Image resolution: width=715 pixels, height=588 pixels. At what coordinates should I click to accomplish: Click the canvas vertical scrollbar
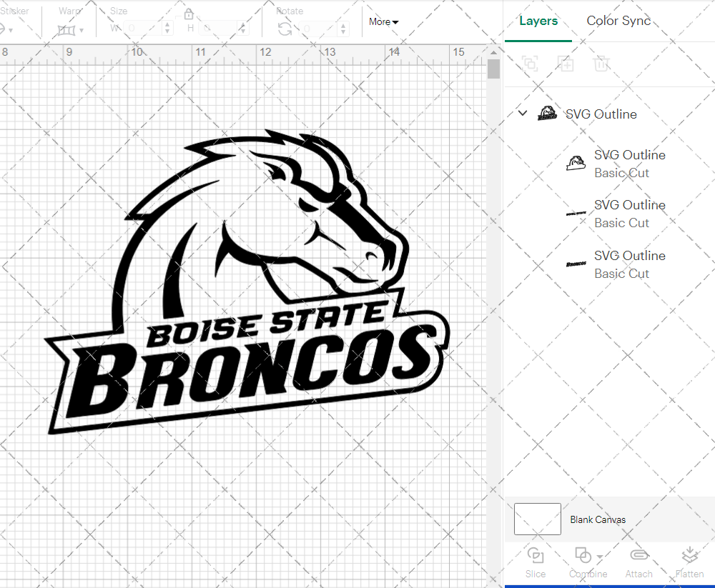point(493,69)
